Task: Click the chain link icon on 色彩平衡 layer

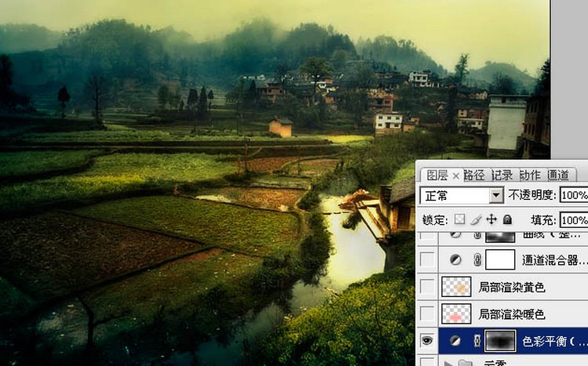Action: point(477,341)
